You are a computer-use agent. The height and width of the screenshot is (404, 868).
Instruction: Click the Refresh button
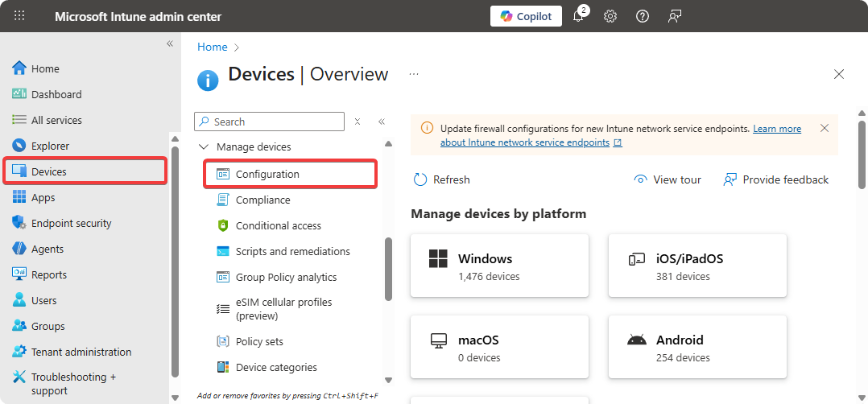[x=442, y=179]
